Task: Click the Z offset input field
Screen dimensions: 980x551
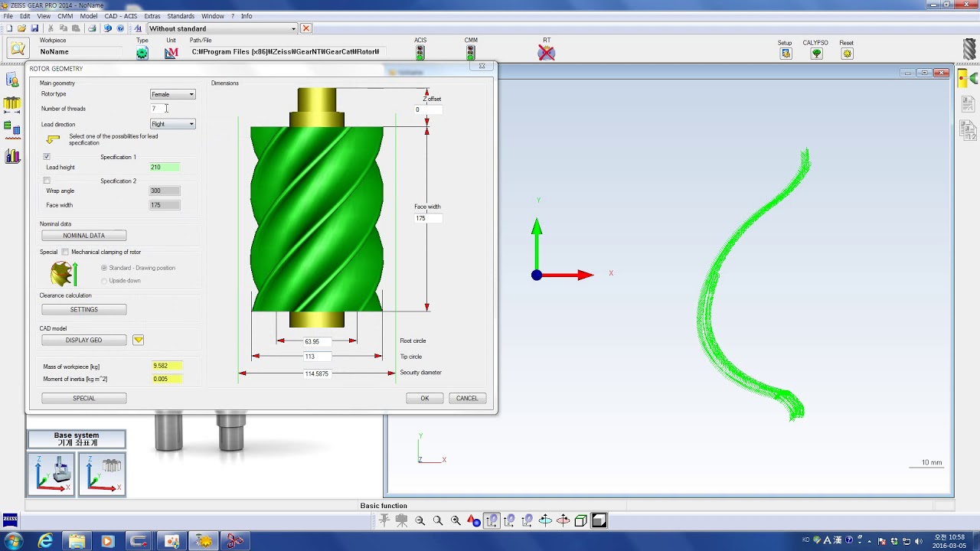Action: (x=428, y=109)
